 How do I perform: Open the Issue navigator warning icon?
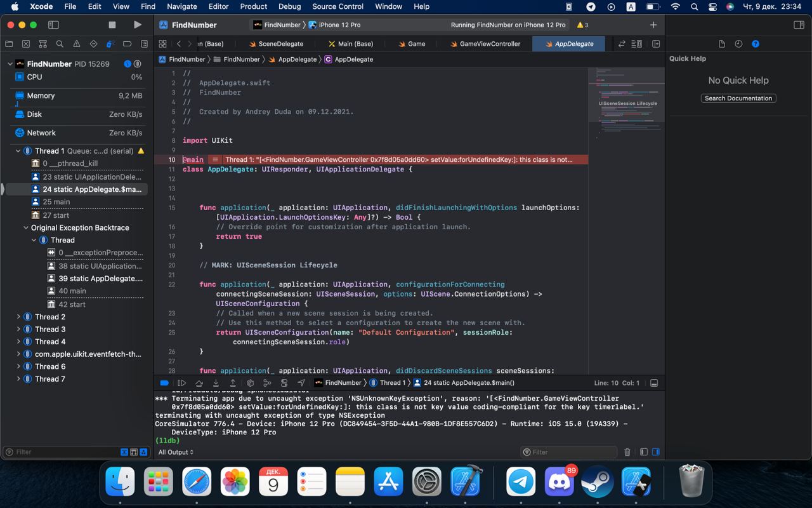point(77,44)
